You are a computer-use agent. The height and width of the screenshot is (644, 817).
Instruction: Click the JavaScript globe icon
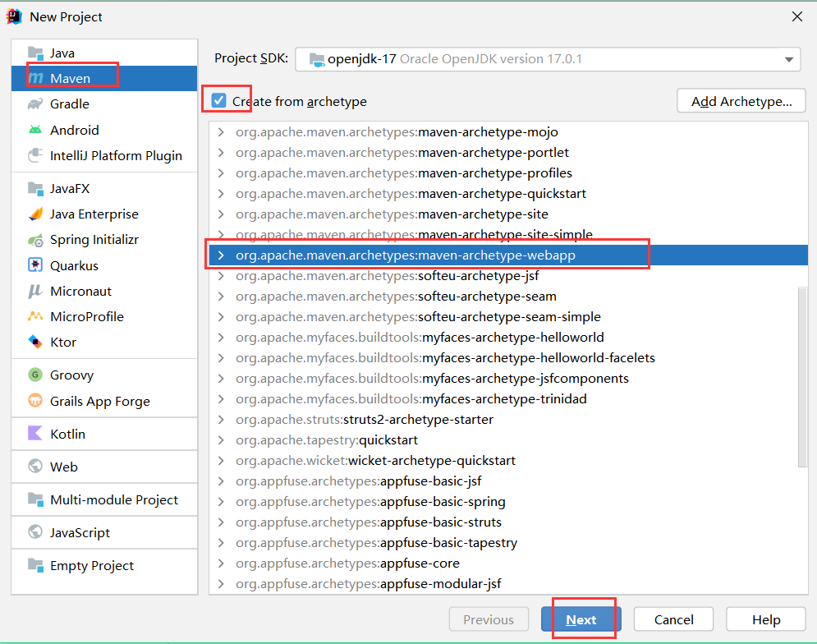(35, 532)
